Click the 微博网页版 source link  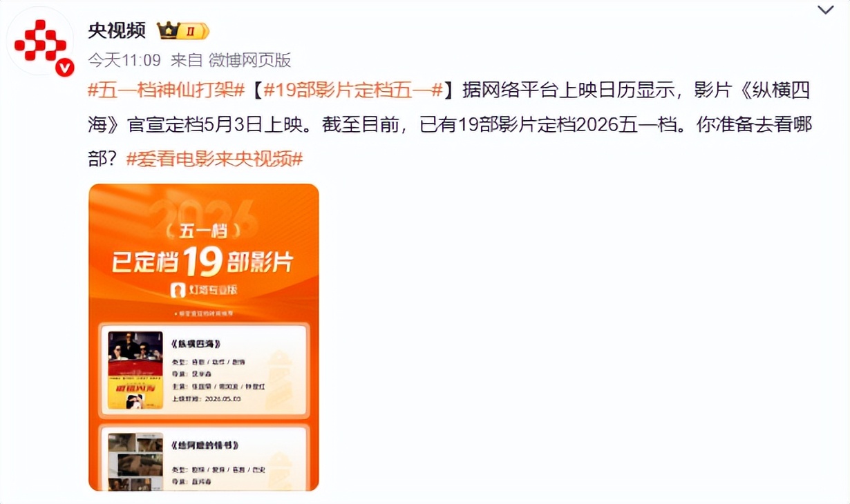tap(249, 60)
